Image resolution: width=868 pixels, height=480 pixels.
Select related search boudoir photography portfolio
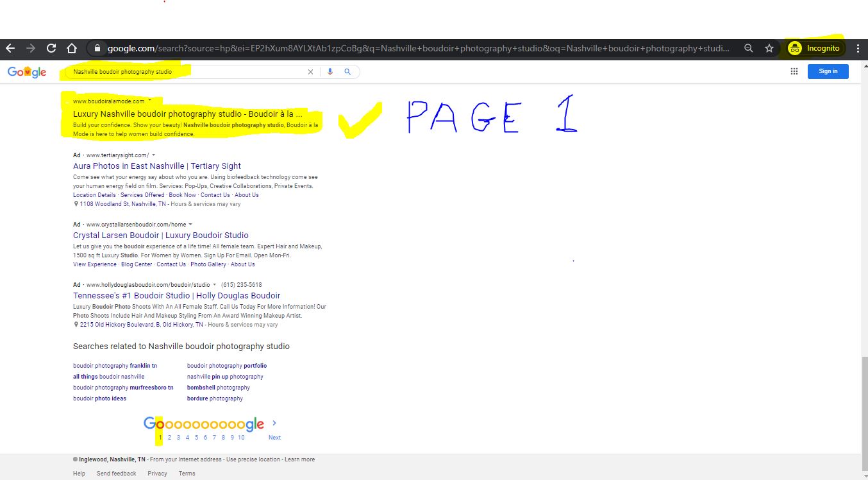(227, 366)
